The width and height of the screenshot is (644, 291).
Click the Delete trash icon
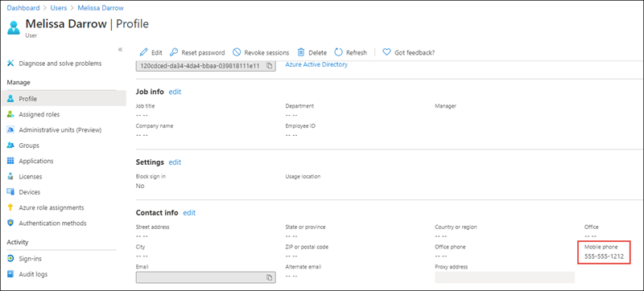coord(301,52)
